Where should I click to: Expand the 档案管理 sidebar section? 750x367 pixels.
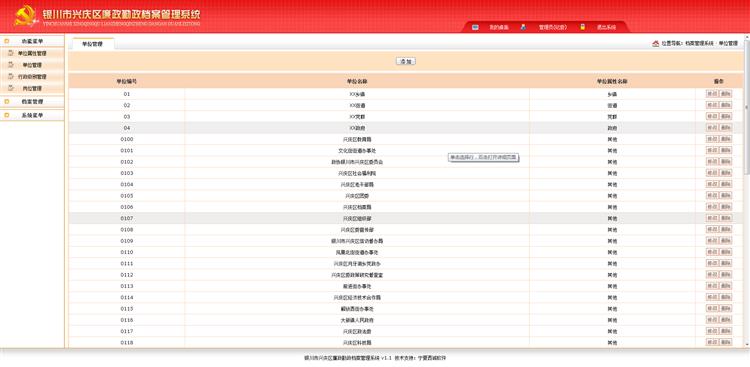32,101
